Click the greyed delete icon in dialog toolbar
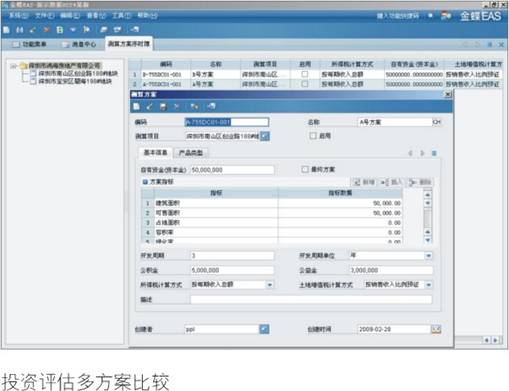This screenshot has width=509, height=391. pos(176,107)
